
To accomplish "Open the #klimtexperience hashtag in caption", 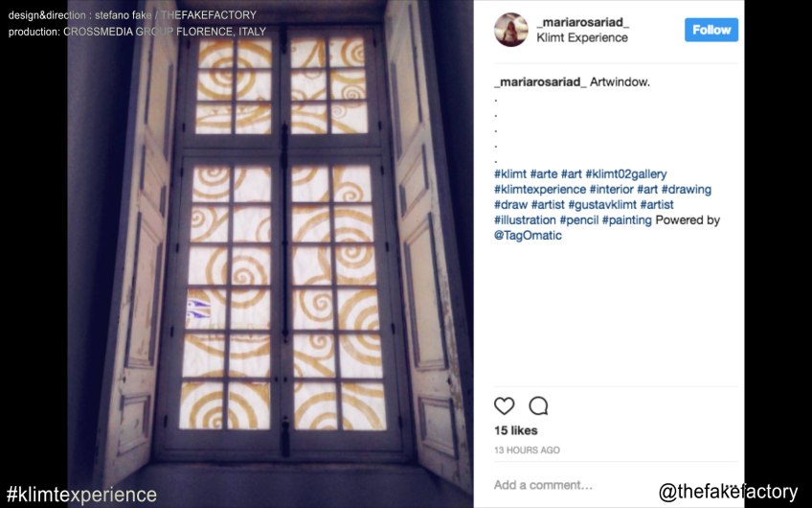I will [x=540, y=190].
